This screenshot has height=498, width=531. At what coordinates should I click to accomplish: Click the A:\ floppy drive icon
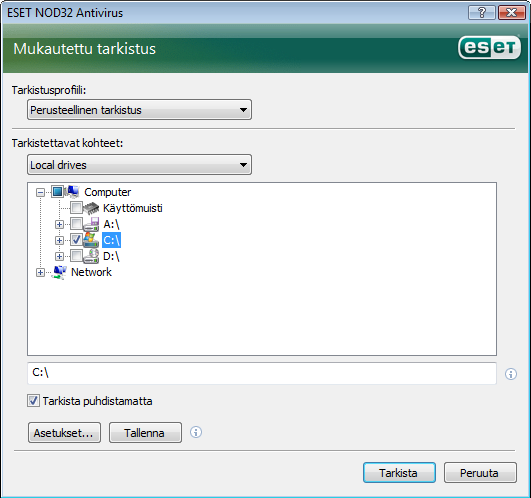point(91,224)
